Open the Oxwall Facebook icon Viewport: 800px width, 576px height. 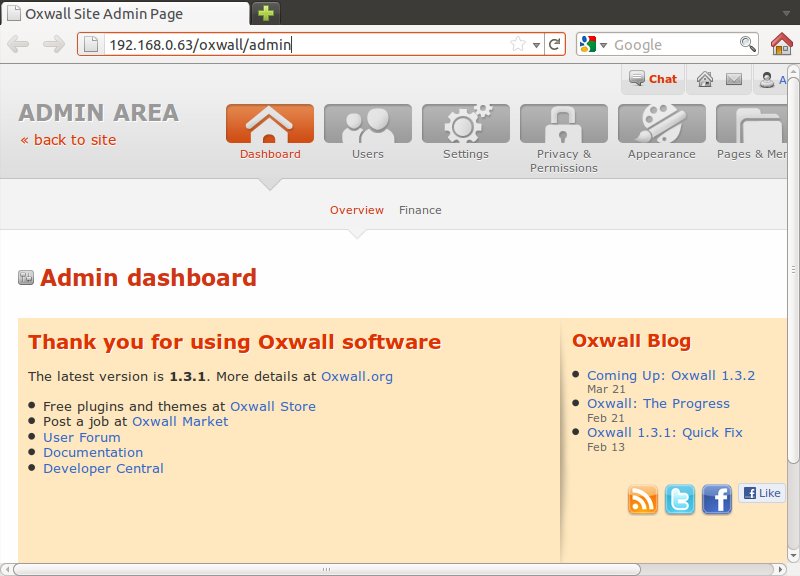coord(717,499)
